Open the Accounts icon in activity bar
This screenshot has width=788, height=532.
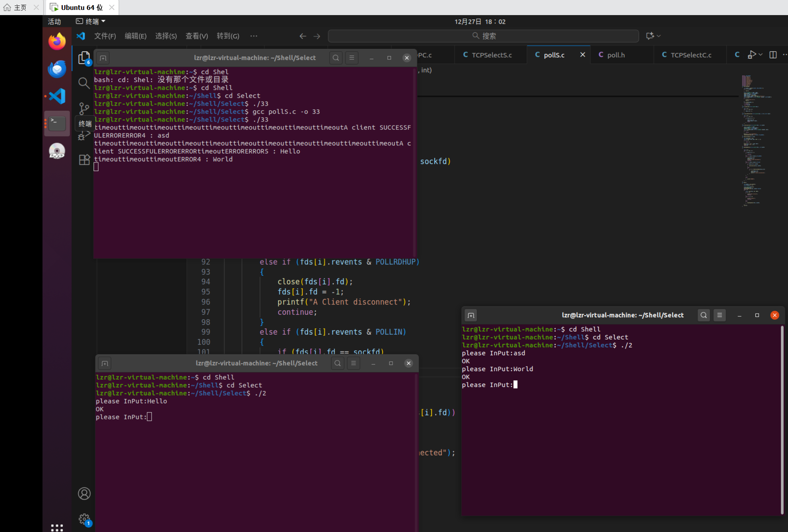84,493
